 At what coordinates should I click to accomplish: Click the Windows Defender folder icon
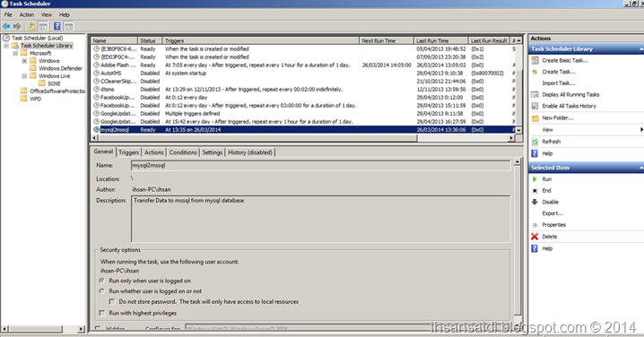[x=33, y=68]
